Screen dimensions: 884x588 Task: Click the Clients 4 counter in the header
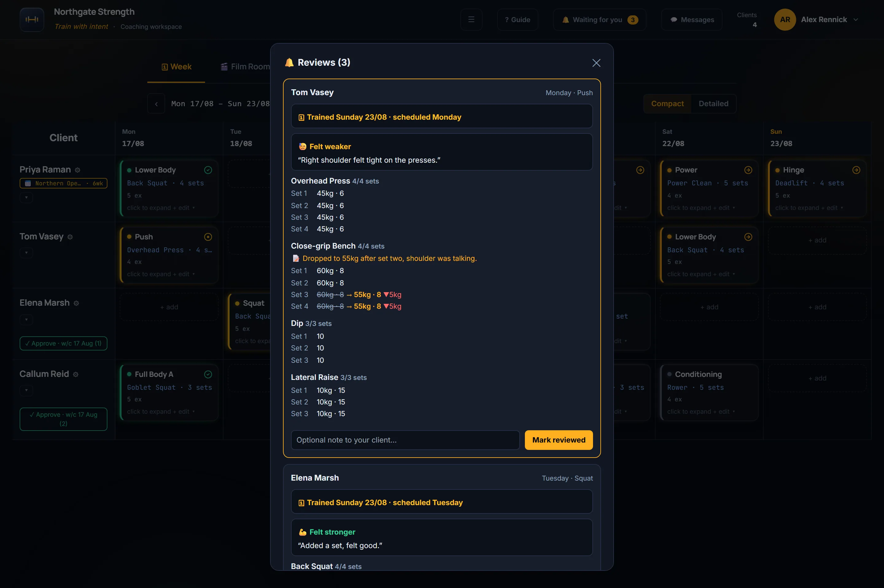point(747,20)
